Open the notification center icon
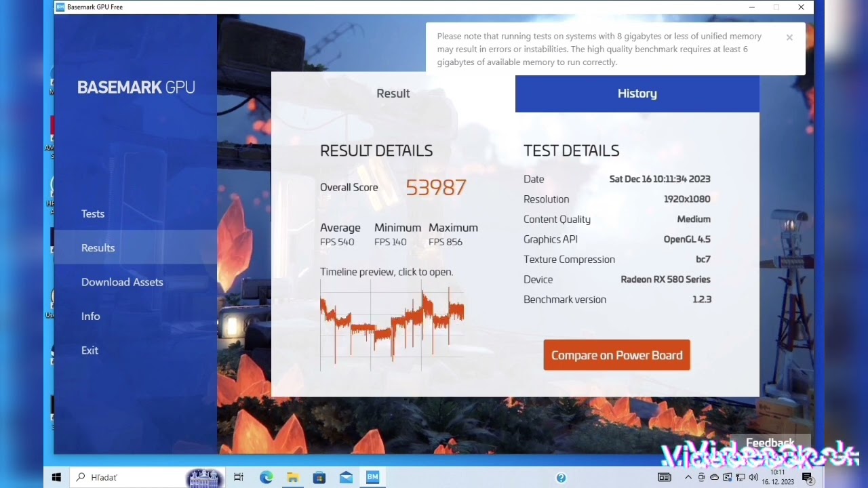868x488 pixels. pyautogui.click(x=807, y=478)
